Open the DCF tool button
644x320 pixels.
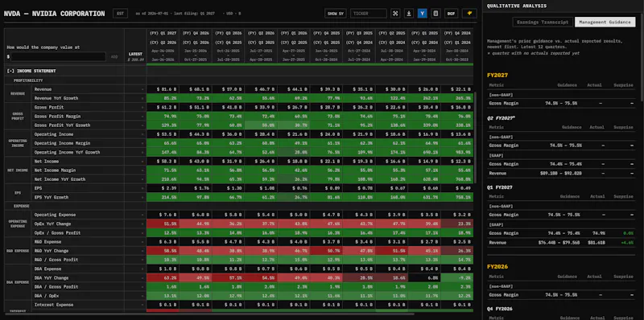[x=451, y=14]
